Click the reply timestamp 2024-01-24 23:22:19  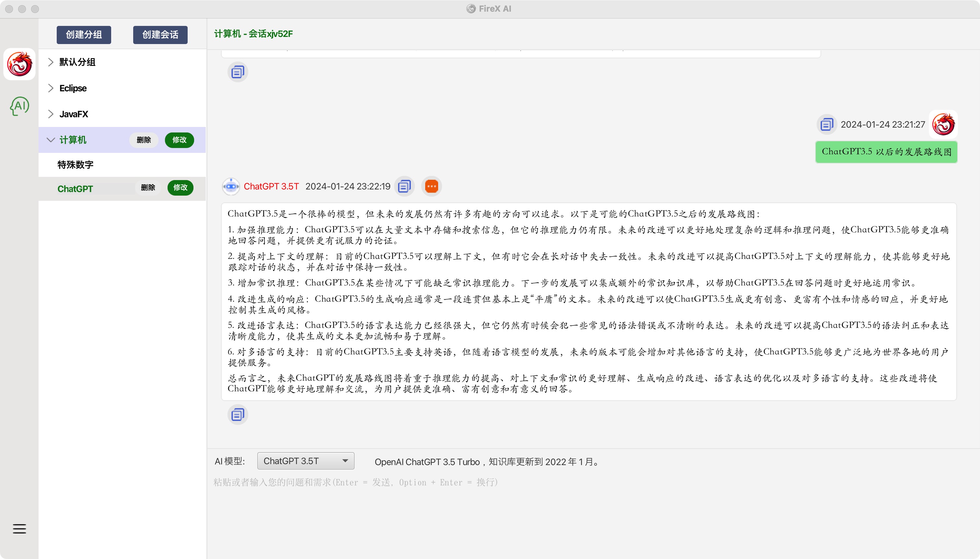click(348, 187)
